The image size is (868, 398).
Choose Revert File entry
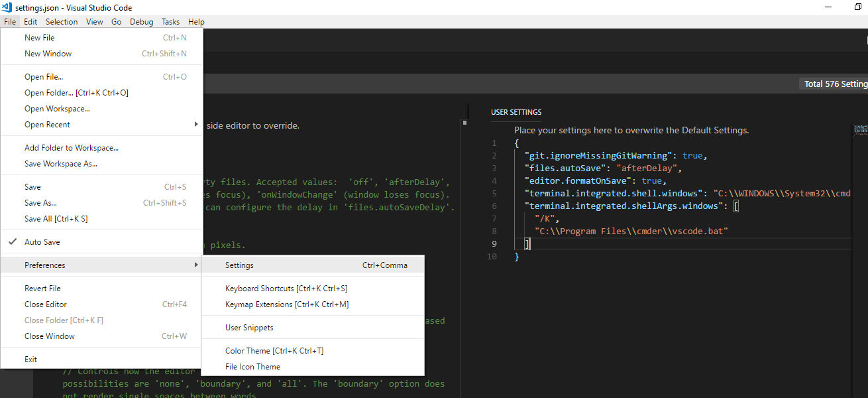pos(101,289)
